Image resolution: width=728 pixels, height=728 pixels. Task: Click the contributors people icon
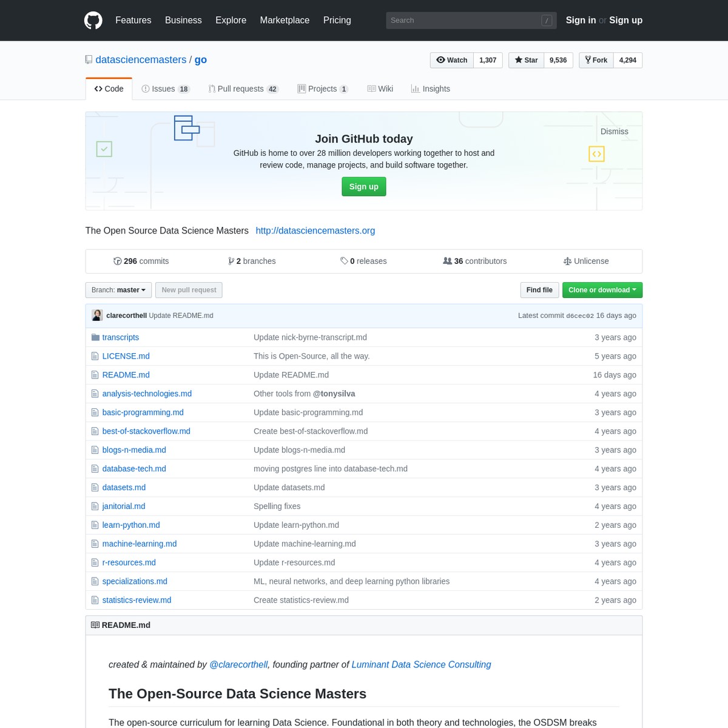[x=448, y=261]
